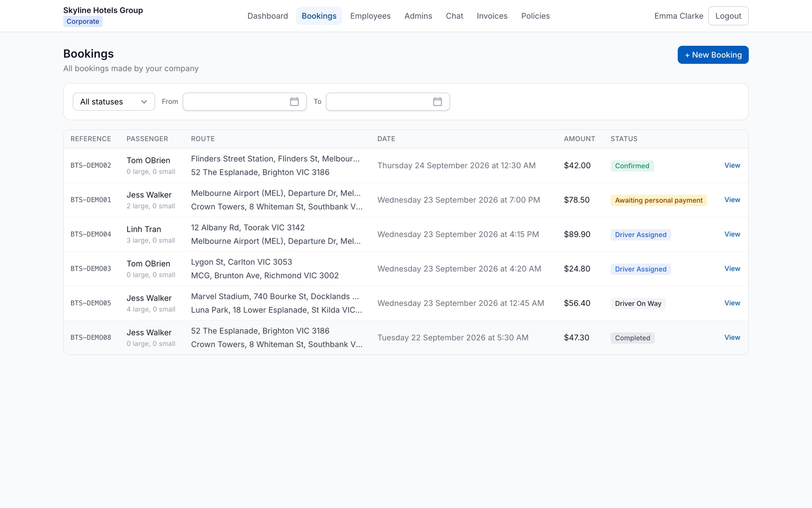Image resolution: width=812 pixels, height=508 pixels.
Task: Open the To date calendar picker icon
Action: [437, 102]
